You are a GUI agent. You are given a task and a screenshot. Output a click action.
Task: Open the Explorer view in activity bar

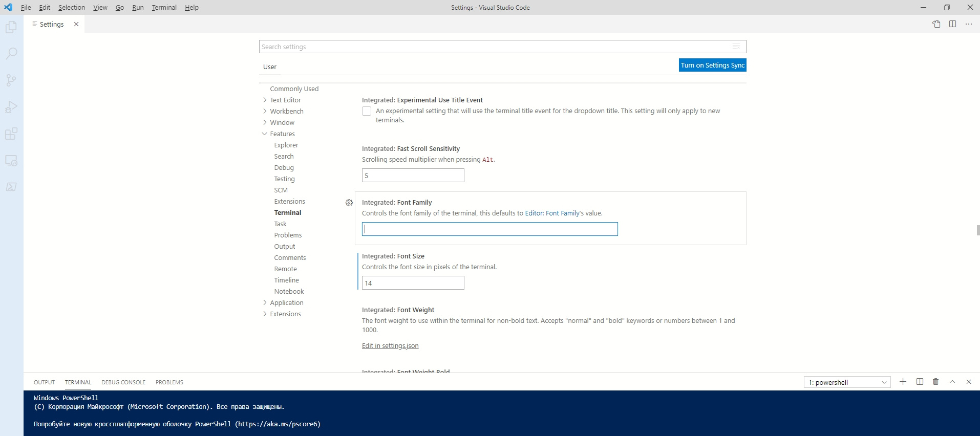pos(11,27)
